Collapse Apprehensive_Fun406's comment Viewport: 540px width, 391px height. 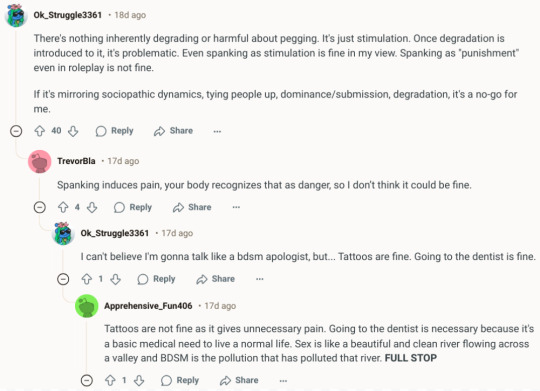click(87, 381)
